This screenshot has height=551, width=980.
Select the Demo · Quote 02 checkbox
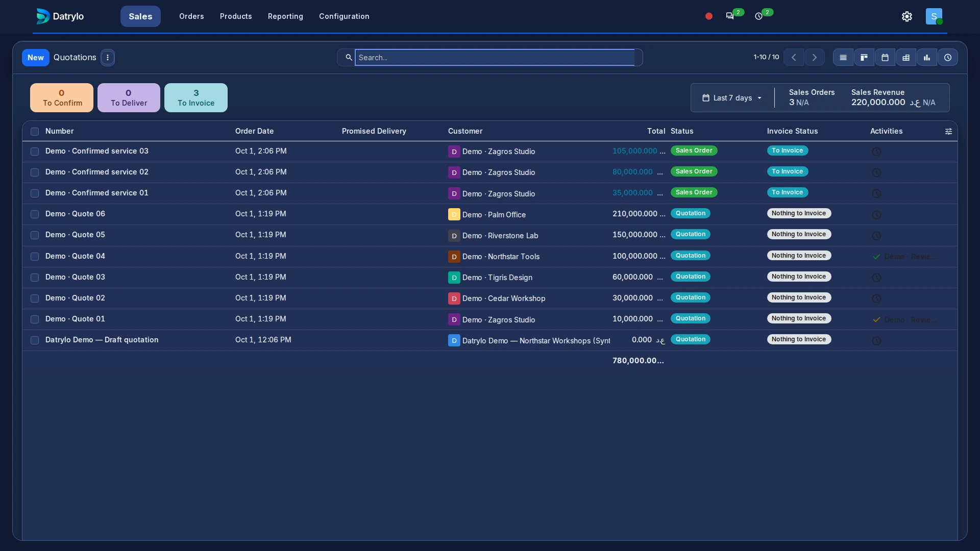tap(35, 298)
